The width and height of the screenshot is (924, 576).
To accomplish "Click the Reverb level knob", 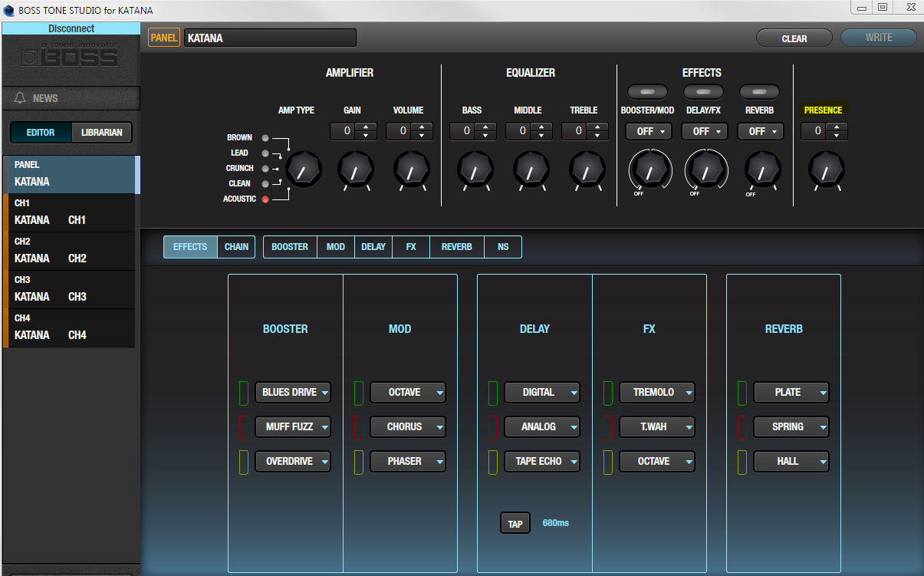I will 763,170.
